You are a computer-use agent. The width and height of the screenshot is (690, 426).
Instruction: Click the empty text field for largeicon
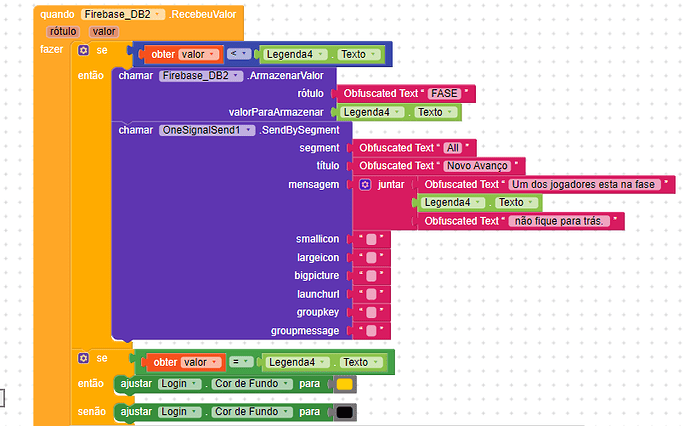[x=371, y=257]
